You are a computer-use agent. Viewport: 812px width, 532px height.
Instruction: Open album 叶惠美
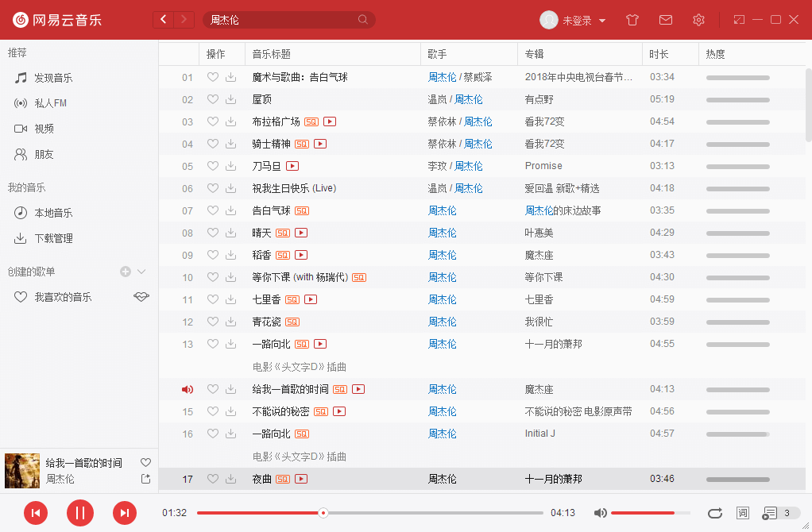[x=539, y=233]
